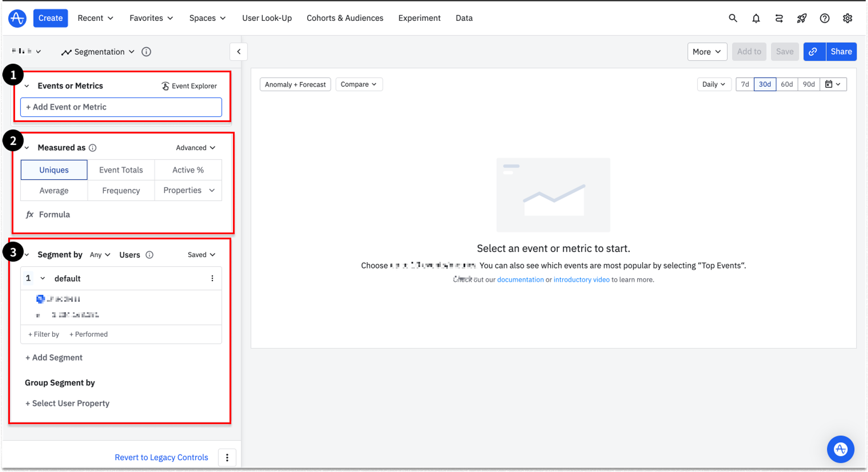Viewport: 868px width, 472px height.
Task: Select the Active % measurement
Action: point(188,170)
